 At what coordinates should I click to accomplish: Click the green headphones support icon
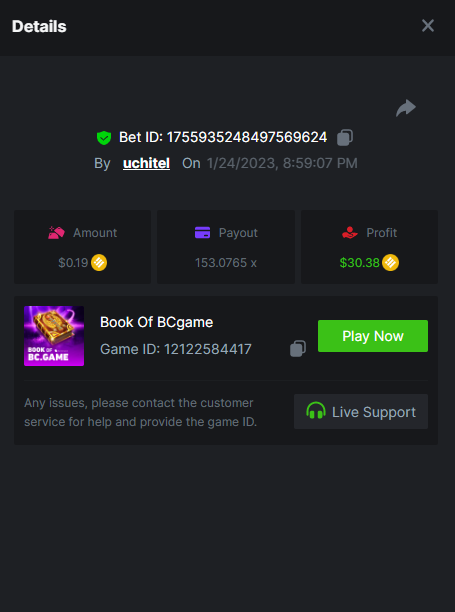click(316, 411)
